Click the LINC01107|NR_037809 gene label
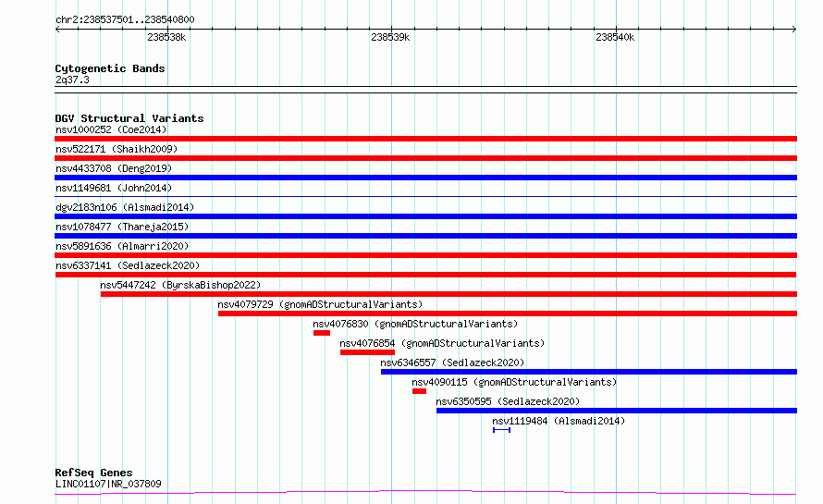The image size is (823, 504). [x=108, y=484]
